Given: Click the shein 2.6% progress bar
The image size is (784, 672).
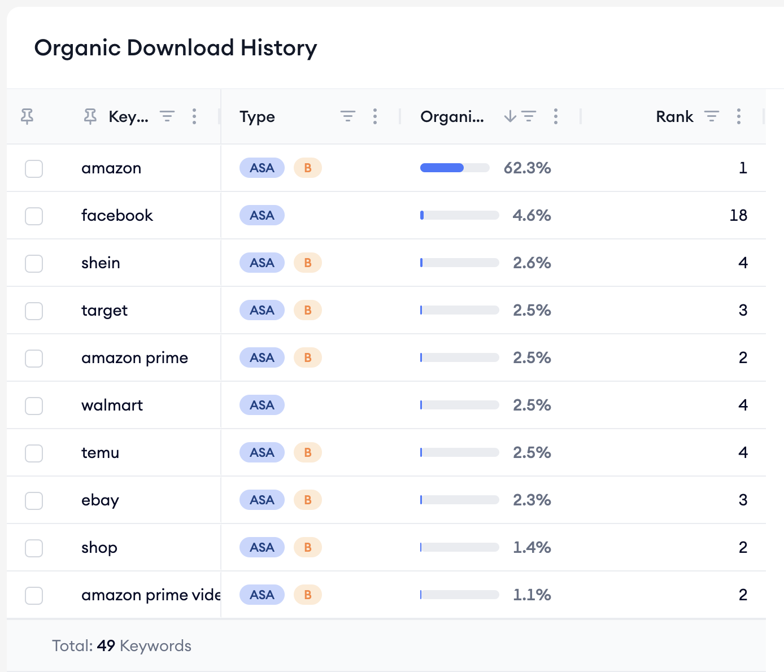Looking at the screenshot, I should coord(460,263).
